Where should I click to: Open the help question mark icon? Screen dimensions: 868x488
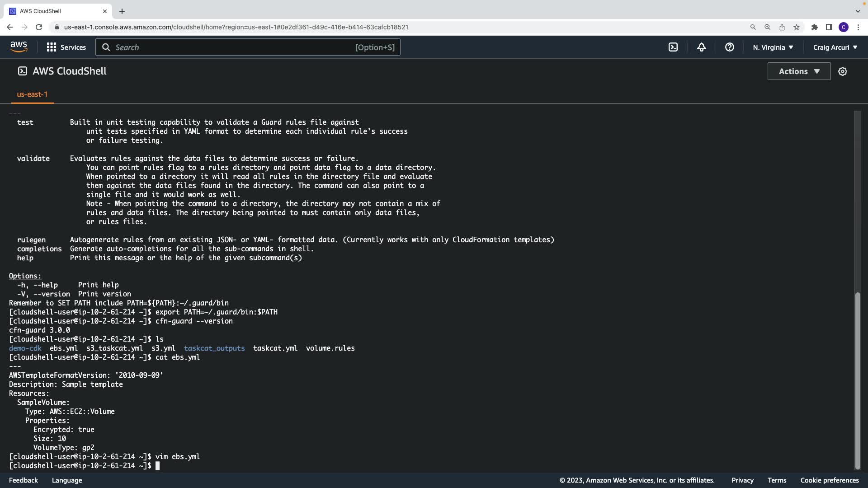(729, 47)
